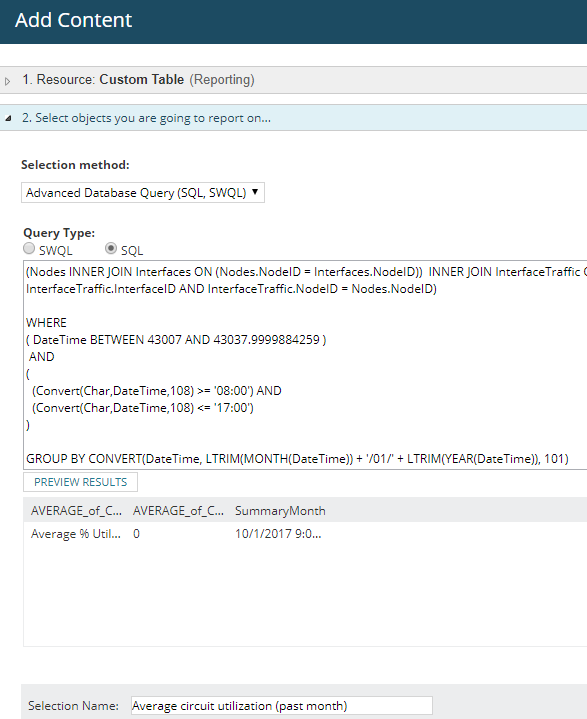587x719 pixels.
Task: Select the 10/1/2017 result cell
Action: click(278, 534)
